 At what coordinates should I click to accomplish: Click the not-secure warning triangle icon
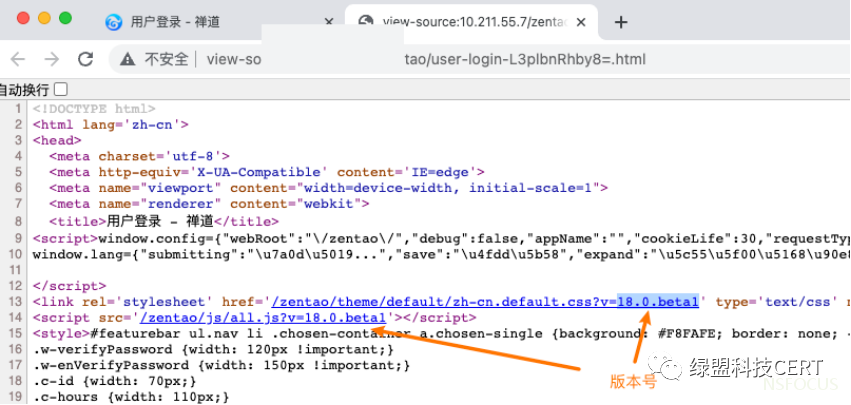(x=128, y=59)
